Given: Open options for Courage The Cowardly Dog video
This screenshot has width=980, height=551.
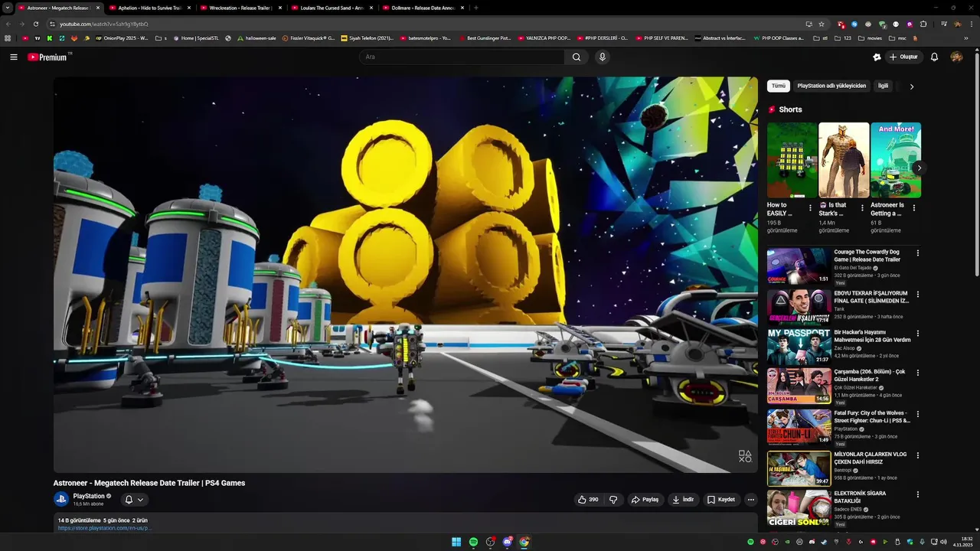Looking at the screenshot, I should click(918, 253).
